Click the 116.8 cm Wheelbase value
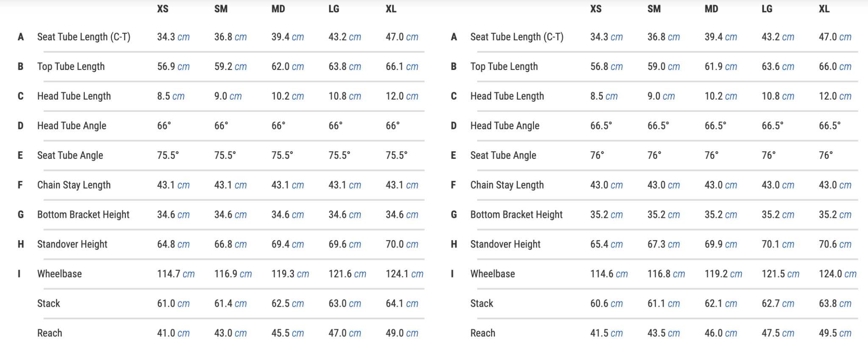Viewport: 868px width, 353px height. click(666, 274)
